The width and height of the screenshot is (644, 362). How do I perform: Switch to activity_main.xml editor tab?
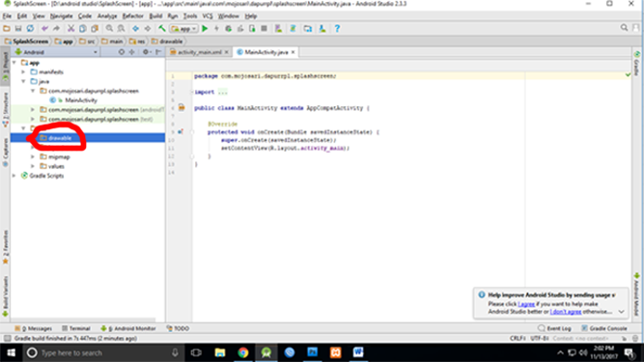[x=199, y=52]
